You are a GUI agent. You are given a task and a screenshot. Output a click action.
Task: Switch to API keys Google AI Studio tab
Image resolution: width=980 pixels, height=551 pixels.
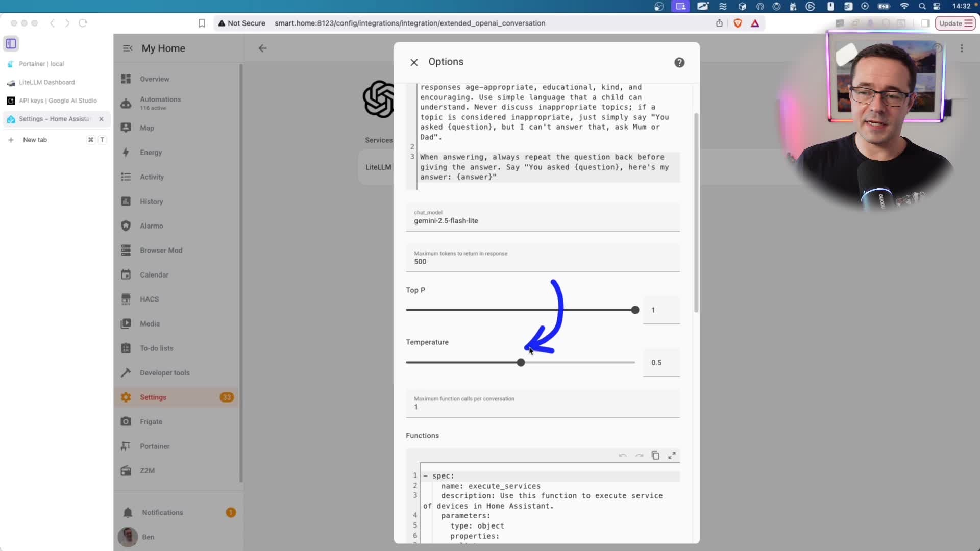coord(57,101)
